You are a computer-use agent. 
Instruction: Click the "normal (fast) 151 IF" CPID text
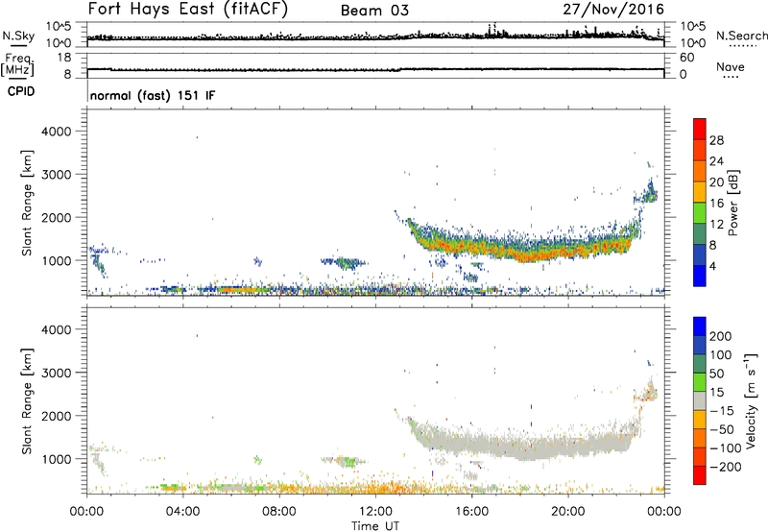point(153,95)
